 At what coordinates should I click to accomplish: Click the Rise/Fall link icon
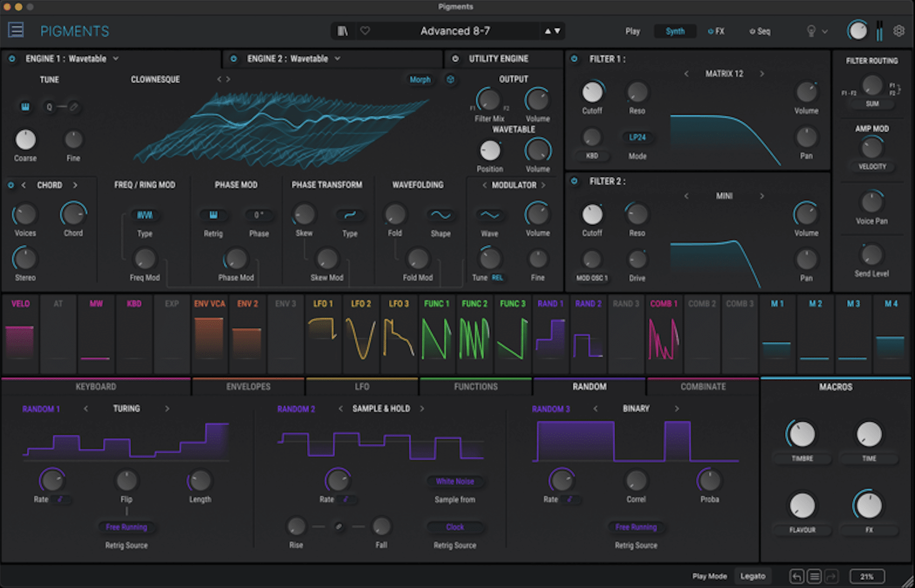[x=339, y=526]
